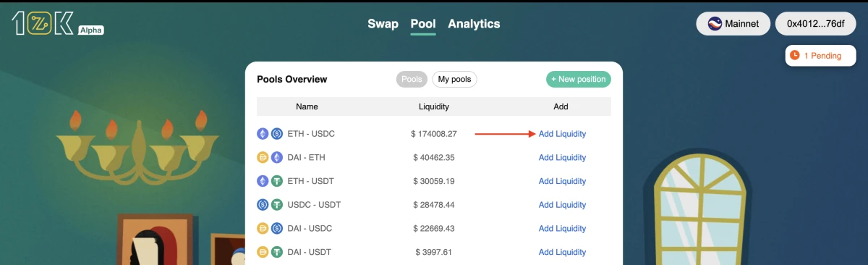
Task: Click the New position button
Action: point(578,79)
